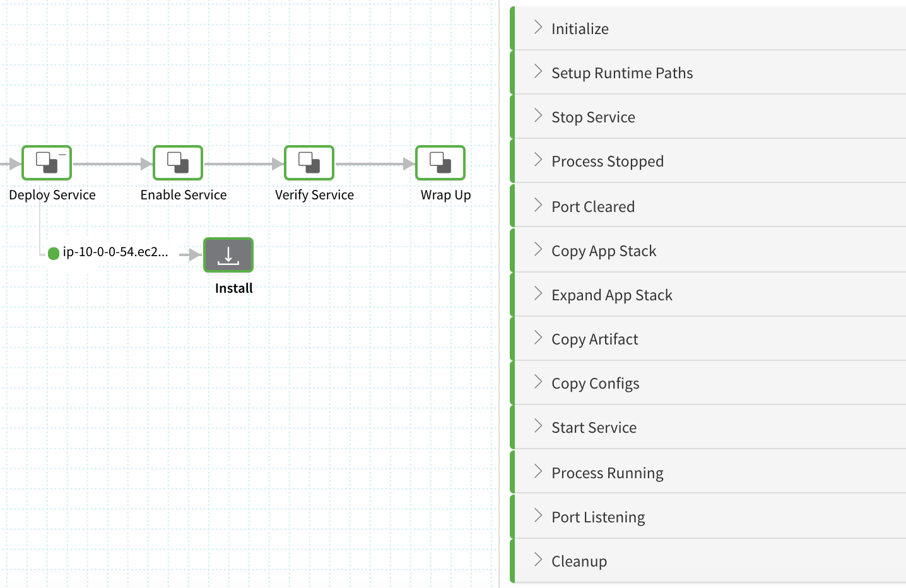The width and height of the screenshot is (906, 588).
Task: Open the Install step download icon
Action: (x=228, y=255)
